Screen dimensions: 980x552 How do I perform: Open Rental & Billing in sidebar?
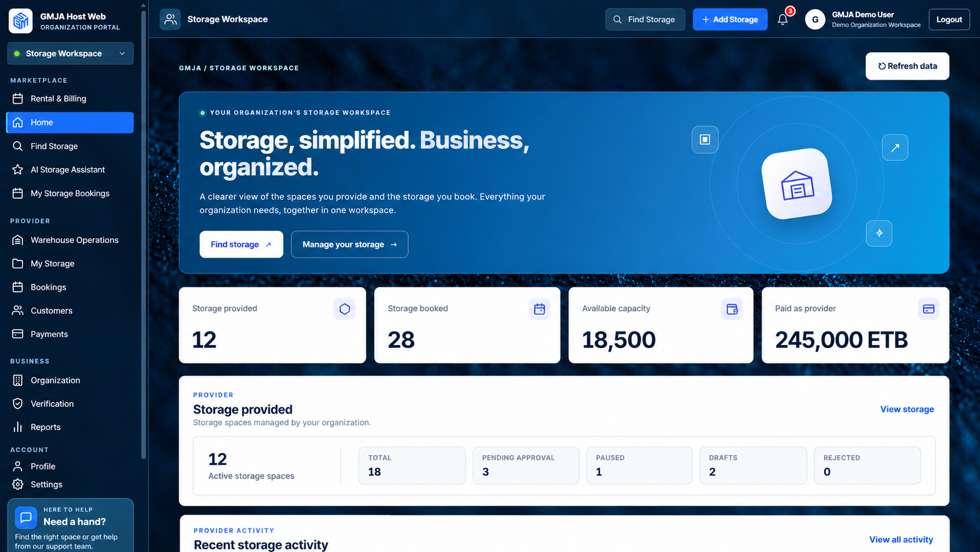[x=70, y=99]
